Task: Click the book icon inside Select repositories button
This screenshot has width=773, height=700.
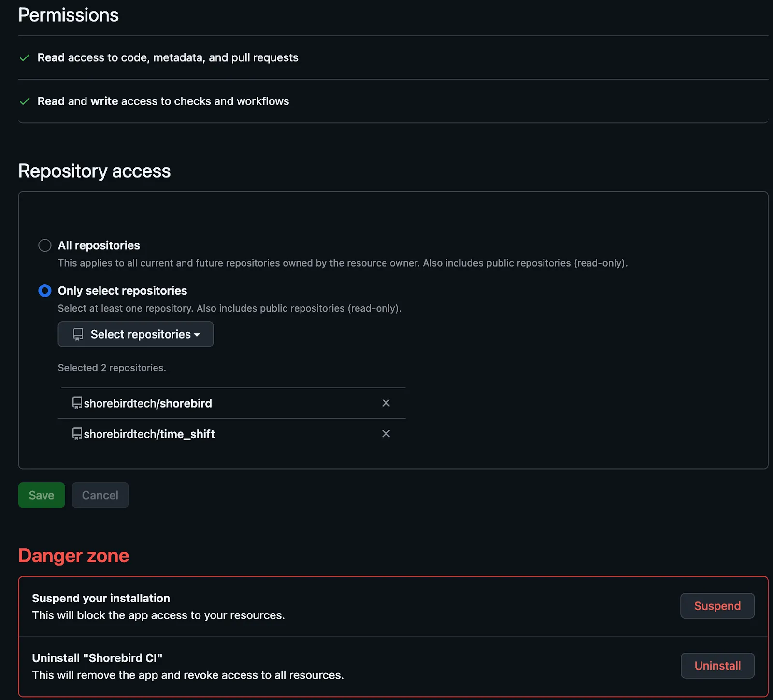Action: (x=78, y=334)
